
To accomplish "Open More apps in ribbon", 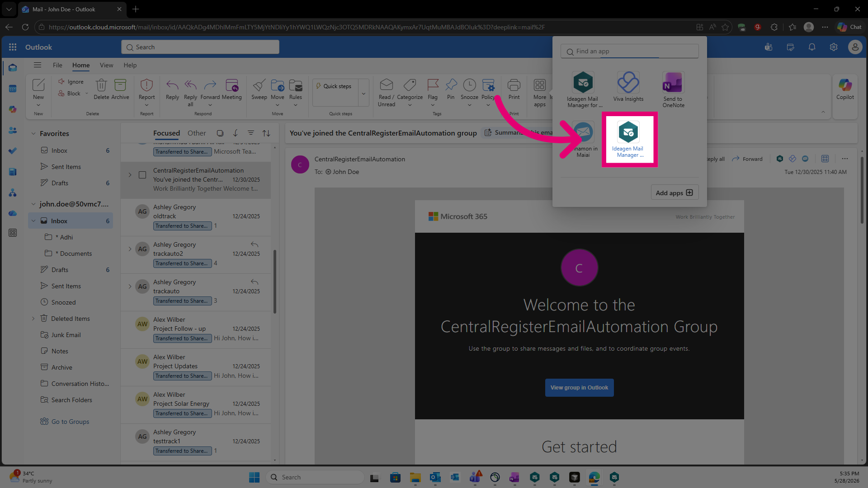I will (x=540, y=93).
